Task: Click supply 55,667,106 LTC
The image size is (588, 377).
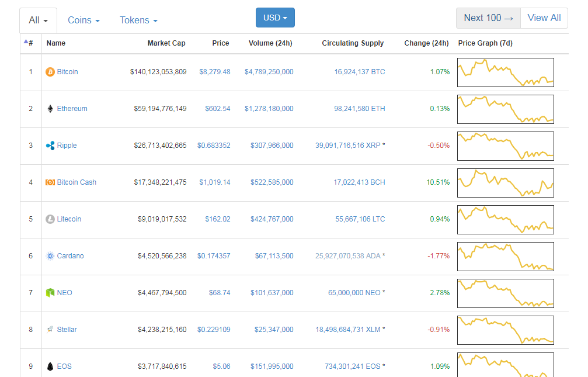Action: click(360, 219)
